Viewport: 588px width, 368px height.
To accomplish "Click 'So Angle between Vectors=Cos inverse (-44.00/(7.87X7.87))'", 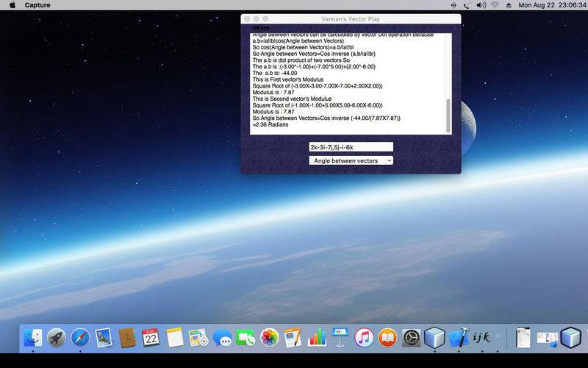I will tap(326, 118).
